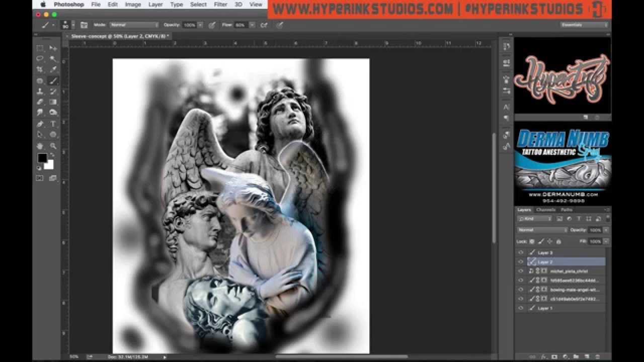Select the History Brush tool

click(x=53, y=92)
